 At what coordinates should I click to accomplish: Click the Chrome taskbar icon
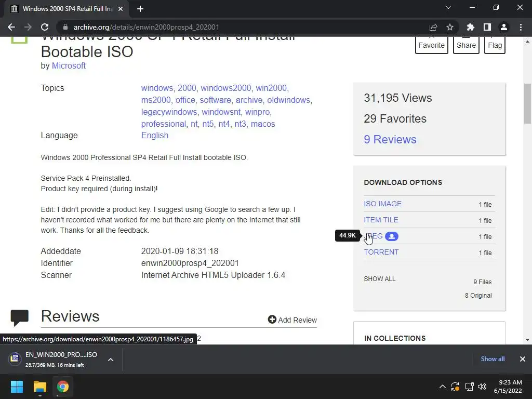click(63, 387)
